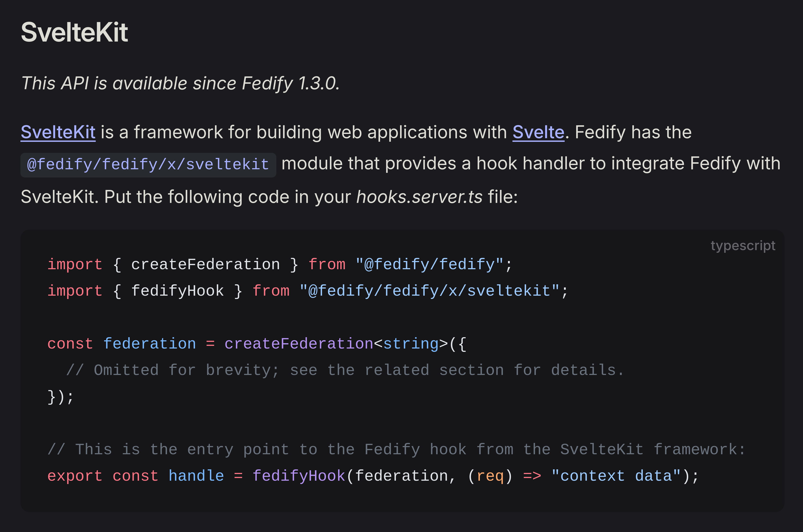Click fedifyHook in second import line
This screenshot has height=532, width=803.
[177, 291]
